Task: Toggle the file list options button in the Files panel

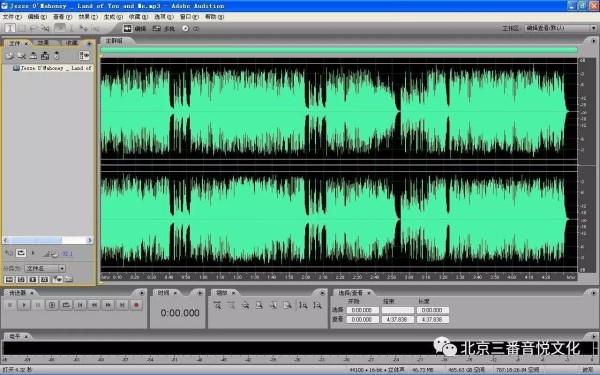Action: (84, 56)
